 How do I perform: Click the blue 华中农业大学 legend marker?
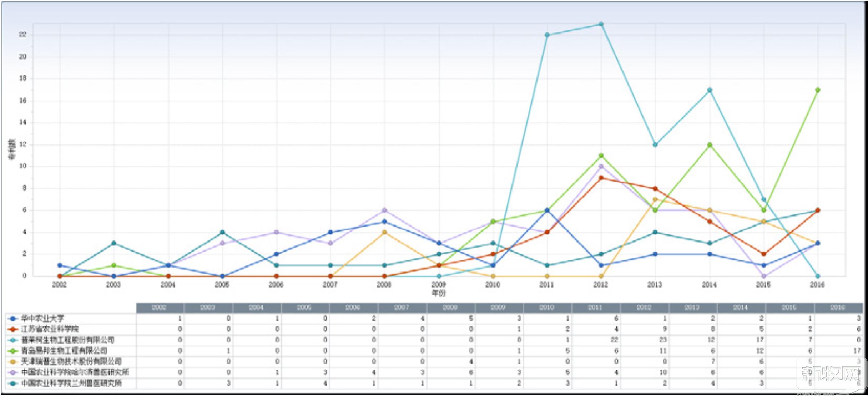pyautogui.click(x=13, y=318)
